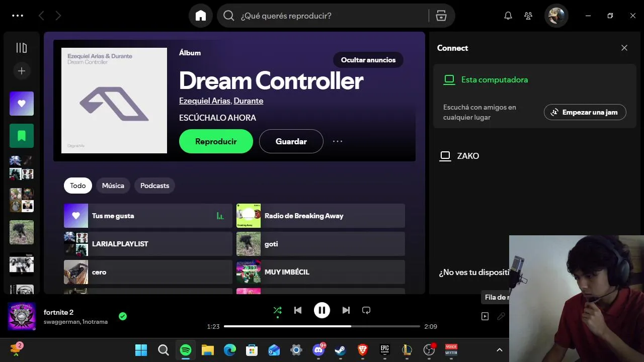Open the Browse icon in search bar
This screenshot has height=362, width=644.
coord(441,16)
